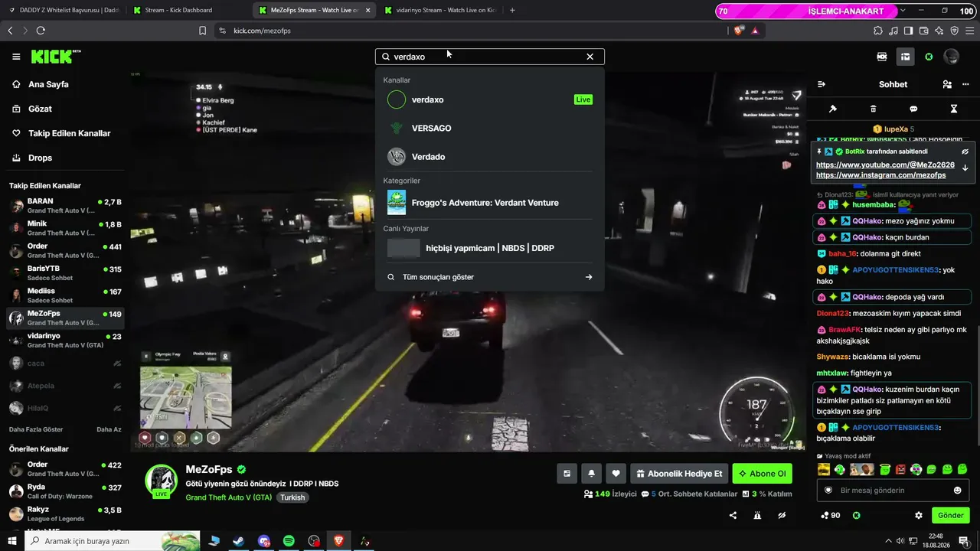Open the verdaxo live channel result
The width and height of the screenshot is (980, 551).
tap(490, 99)
